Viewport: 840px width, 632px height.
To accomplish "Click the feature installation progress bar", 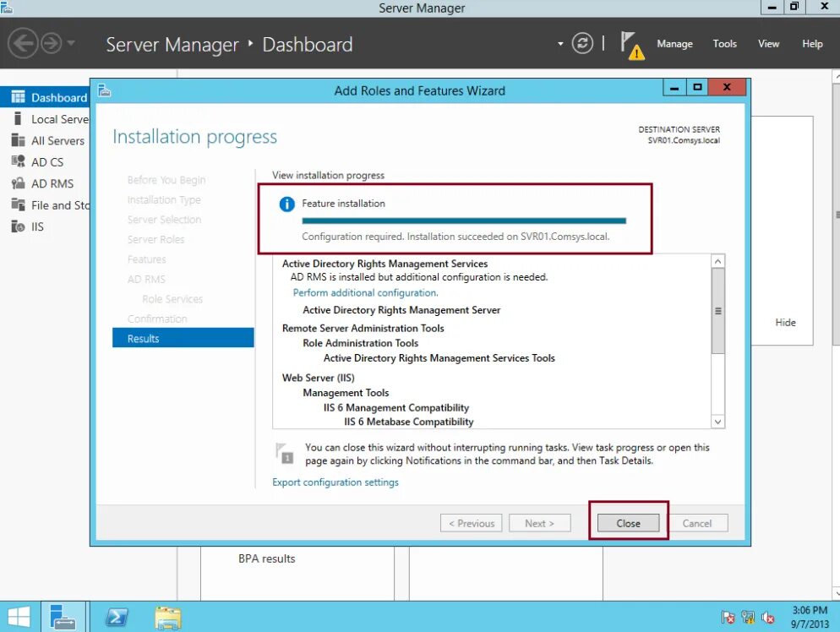I will tap(463, 221).
